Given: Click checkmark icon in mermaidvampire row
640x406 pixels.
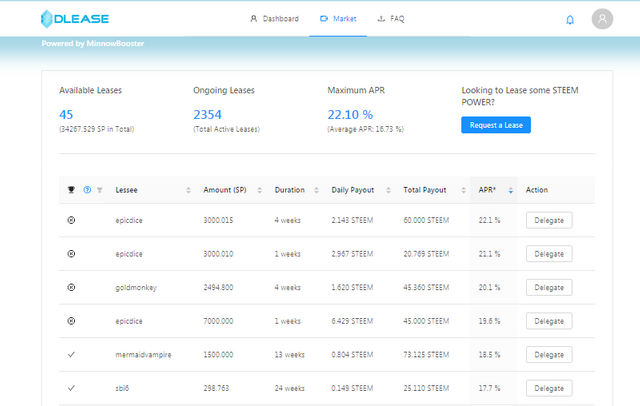Looking at the screenshot, I should (x=71, y=355).
